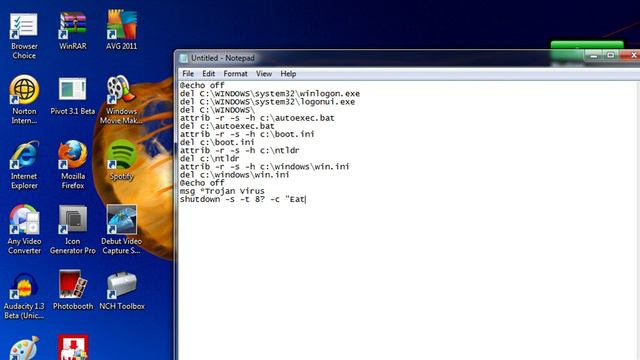Open the Edit menu in Notepad
The height and width of the screenshot is (360, 640).
coord(208,74)
